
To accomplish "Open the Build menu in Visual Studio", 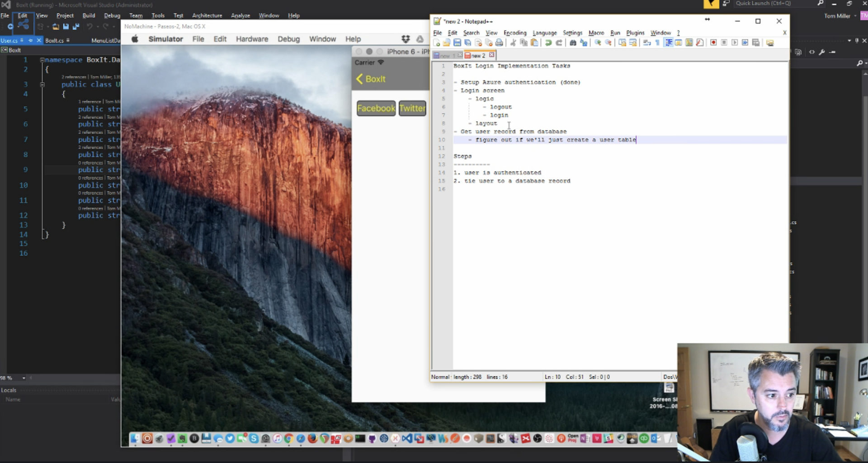I will pos(89,15).
